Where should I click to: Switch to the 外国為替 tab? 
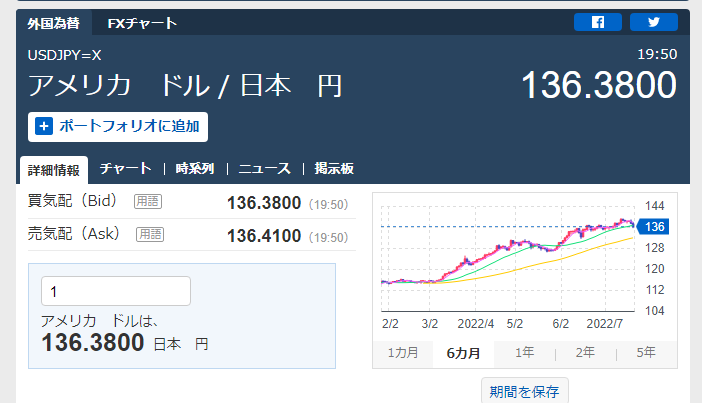click(55, 22)
